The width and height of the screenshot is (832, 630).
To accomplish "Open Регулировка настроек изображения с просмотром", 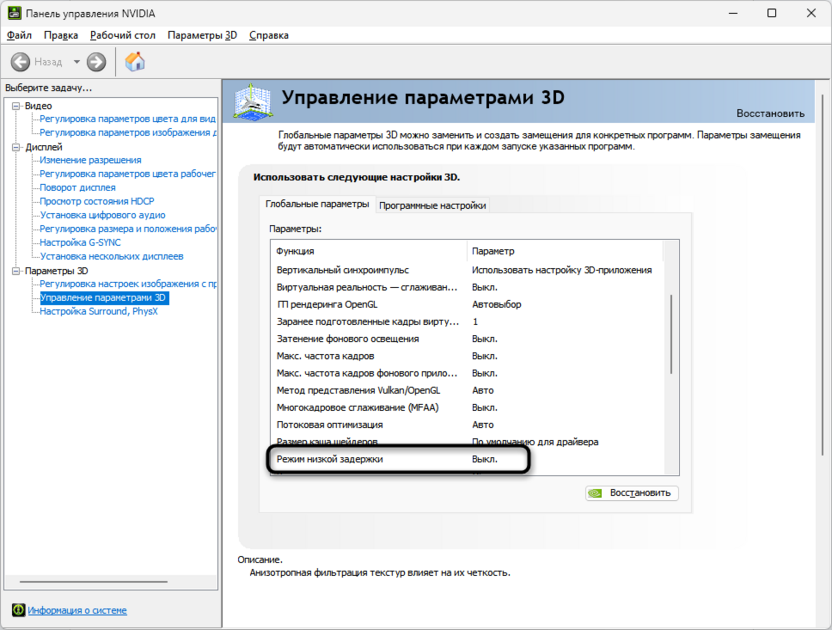I will 128,284.
